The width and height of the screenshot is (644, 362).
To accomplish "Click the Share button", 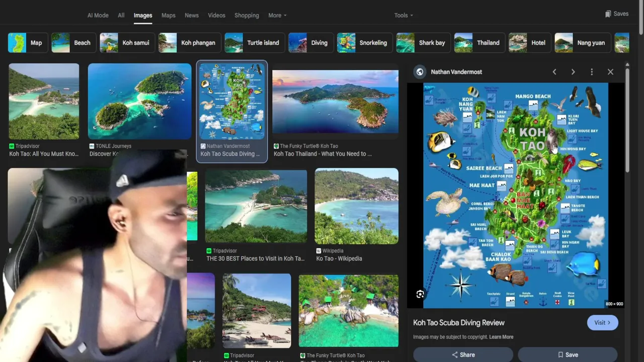I will [463, 354].
